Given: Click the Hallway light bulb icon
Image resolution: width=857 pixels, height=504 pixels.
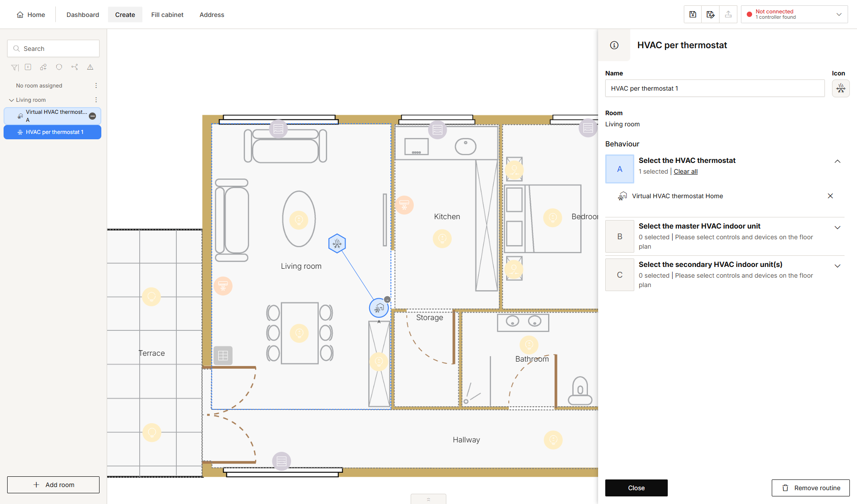Looking at the screenshot, I should pyautogui.click(x=553, y=440).
